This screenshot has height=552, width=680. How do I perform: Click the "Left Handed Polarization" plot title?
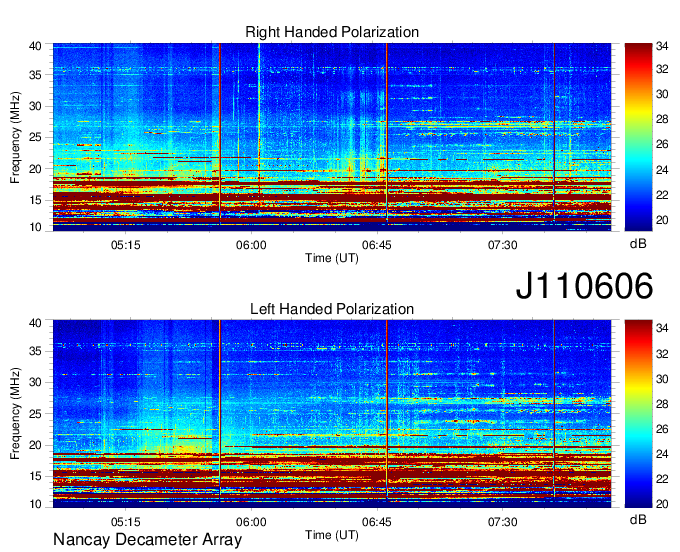coord(332,309)
